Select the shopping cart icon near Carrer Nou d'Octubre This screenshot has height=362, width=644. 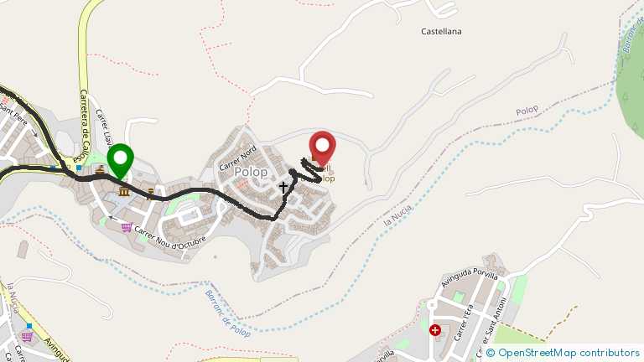pos(127,227)
